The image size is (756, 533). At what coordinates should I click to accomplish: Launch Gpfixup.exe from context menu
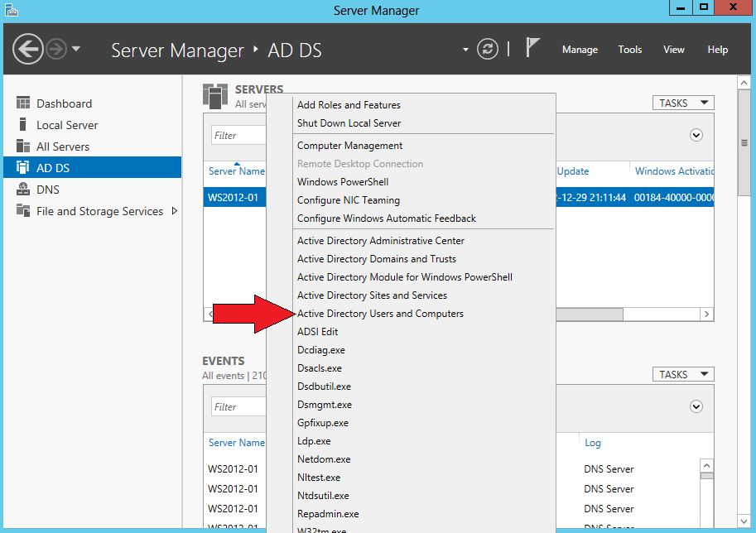(323, 423)
